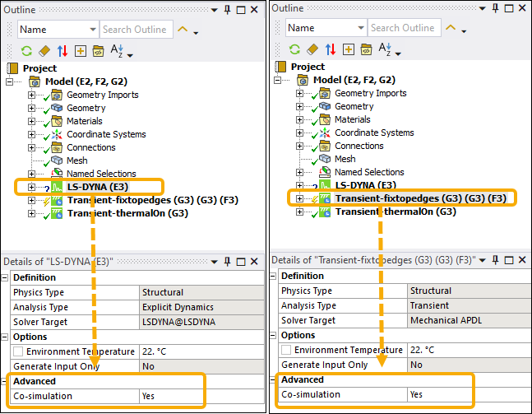Click the green refresh icon in left Outline toolbar

25,51
